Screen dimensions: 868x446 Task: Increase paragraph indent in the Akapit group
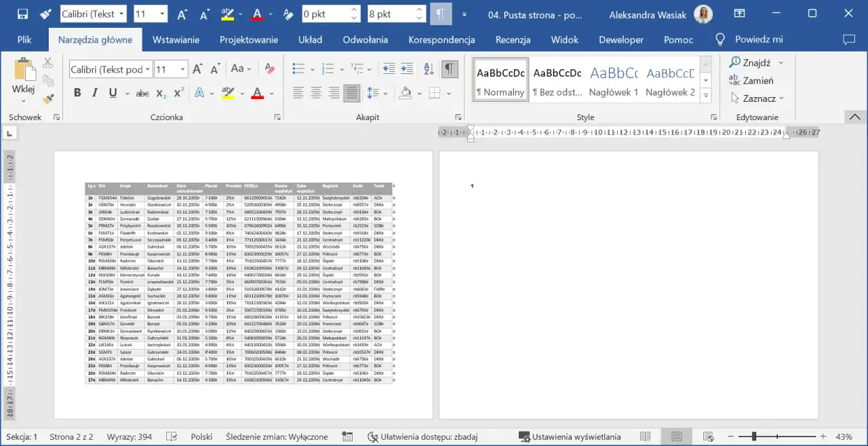(407, 69)
